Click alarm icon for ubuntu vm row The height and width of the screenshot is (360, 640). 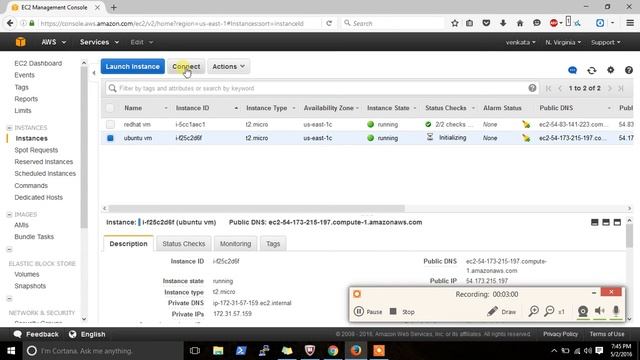click(x=526, y=138)
